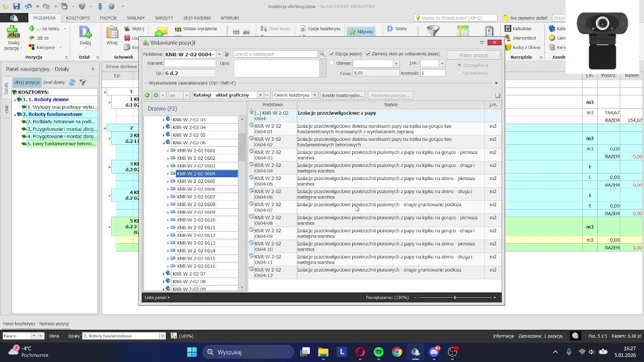Uncheck the Edycja pozycji checkbox
The height and width of the screenshot is (362, 644).
coord(332,54)
